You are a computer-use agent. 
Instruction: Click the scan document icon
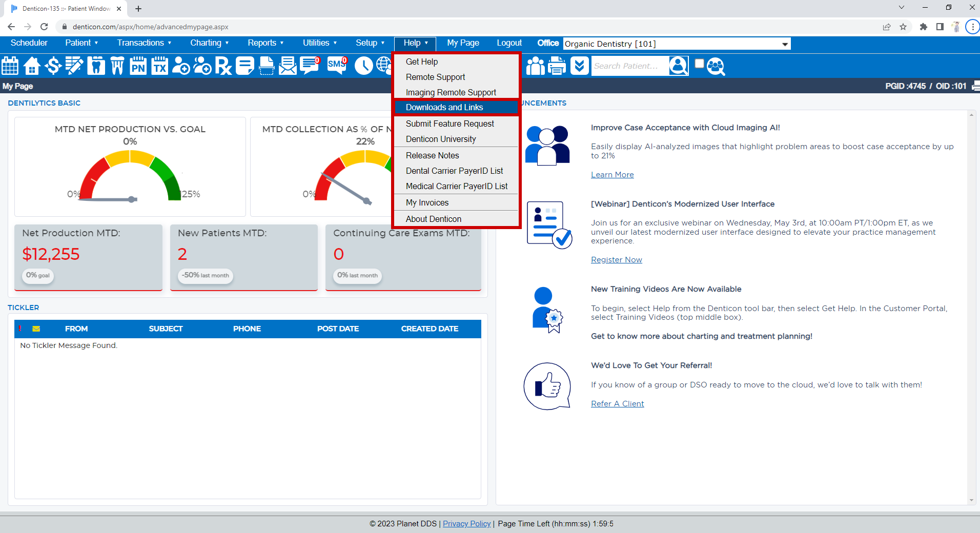(x=267, y=66)
